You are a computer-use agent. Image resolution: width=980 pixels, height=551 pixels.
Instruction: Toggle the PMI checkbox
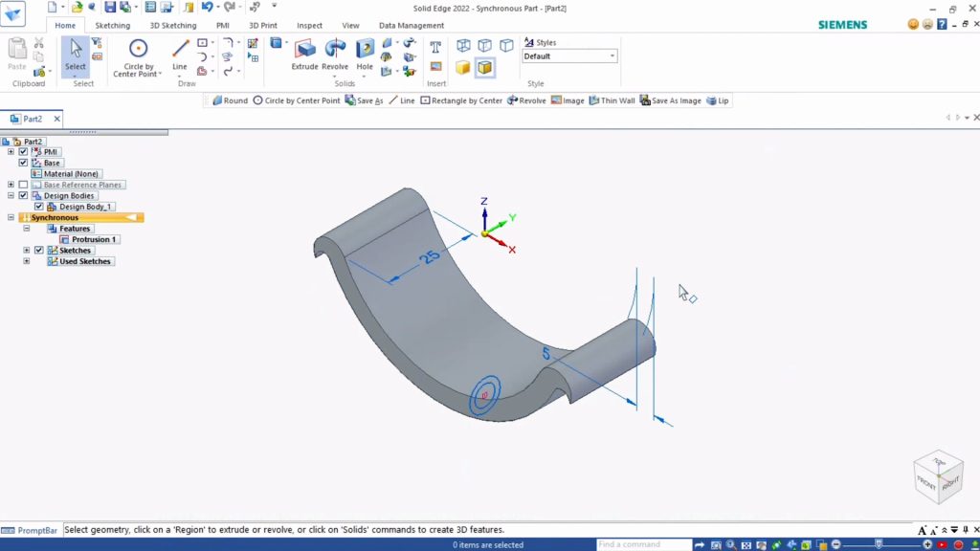click(23, 152)
